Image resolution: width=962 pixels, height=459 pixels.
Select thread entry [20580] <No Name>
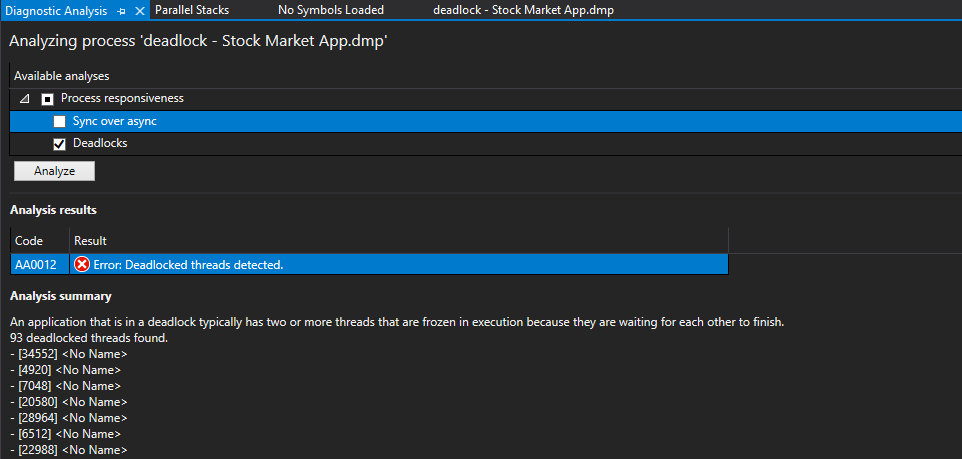click(x=69, y=402)
